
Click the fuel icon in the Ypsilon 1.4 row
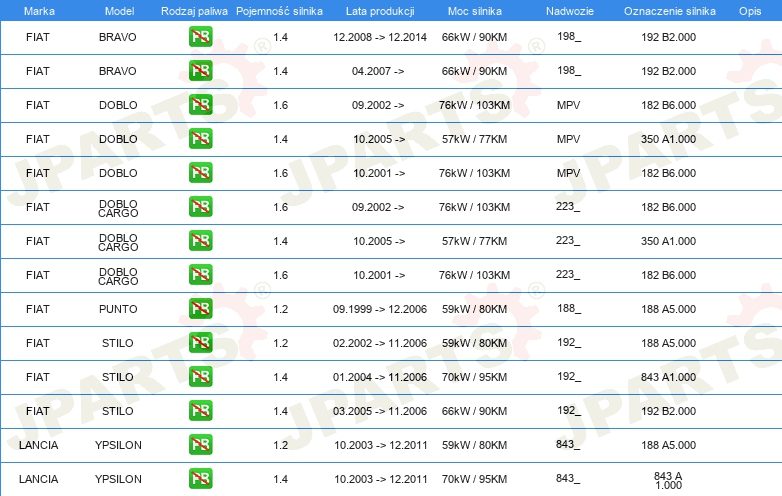(x=200, y=478)
